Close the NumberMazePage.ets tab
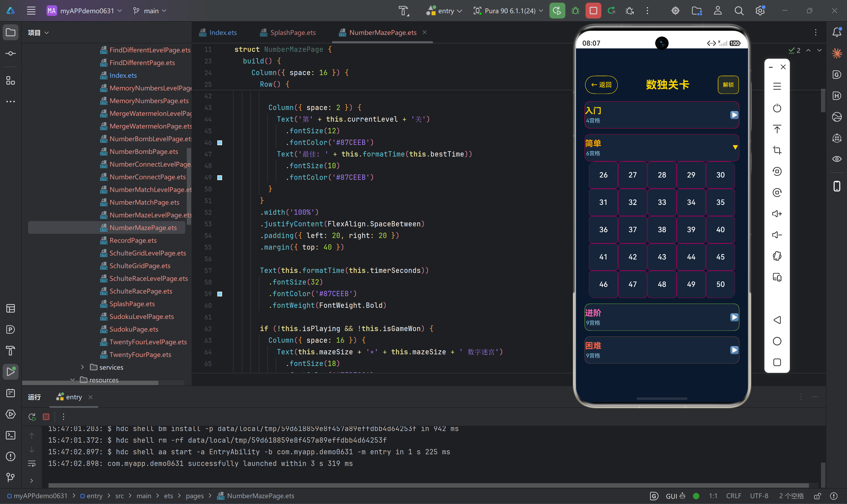 424,32
